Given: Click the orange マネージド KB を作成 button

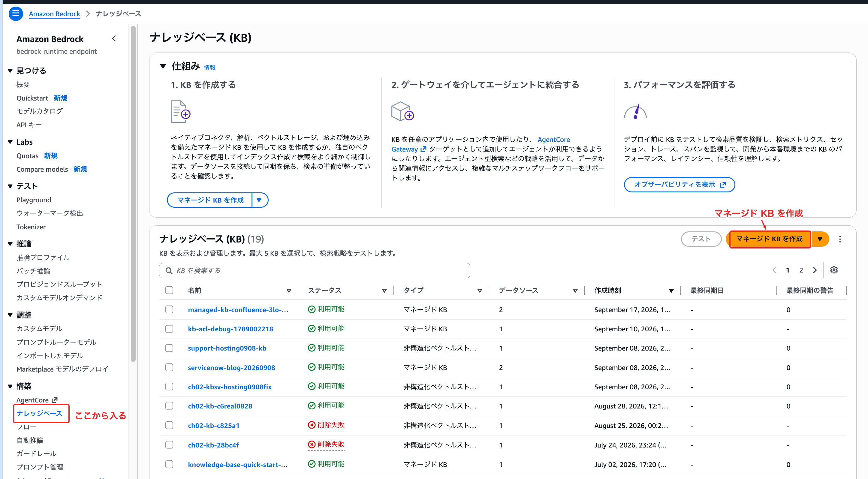Looking at the screenshot, I should (x=770, y=239).
